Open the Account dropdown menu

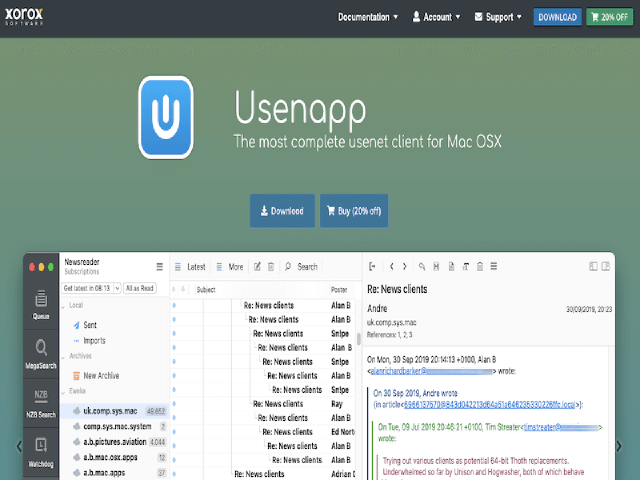click(436, 17)
